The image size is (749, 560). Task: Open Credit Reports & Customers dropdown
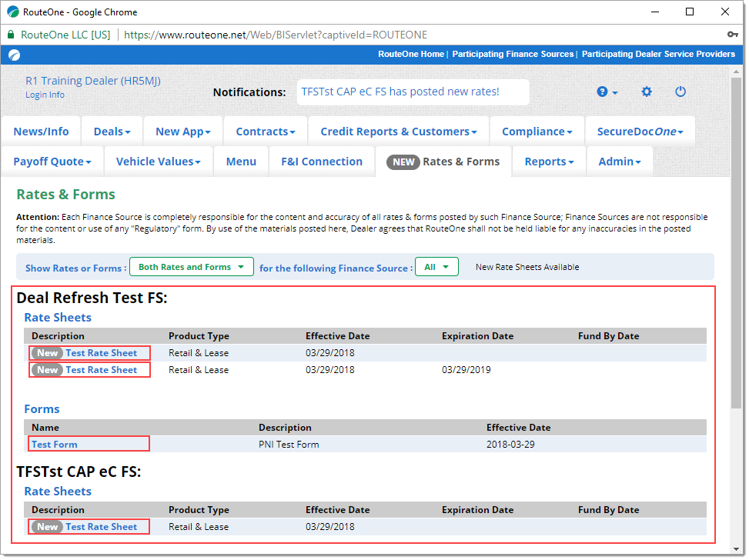399,132
